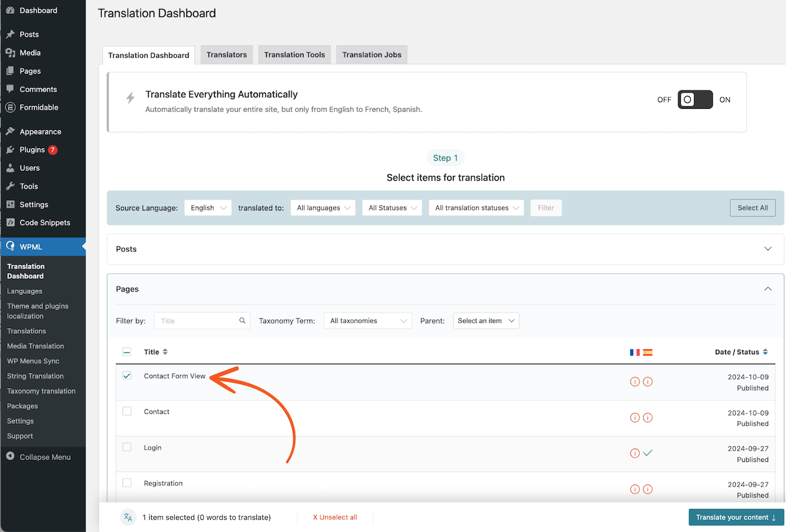Viewport: 786px width, 532px height.
Task: Click Spanish status icon for Contact Form View
Action: 648,381
